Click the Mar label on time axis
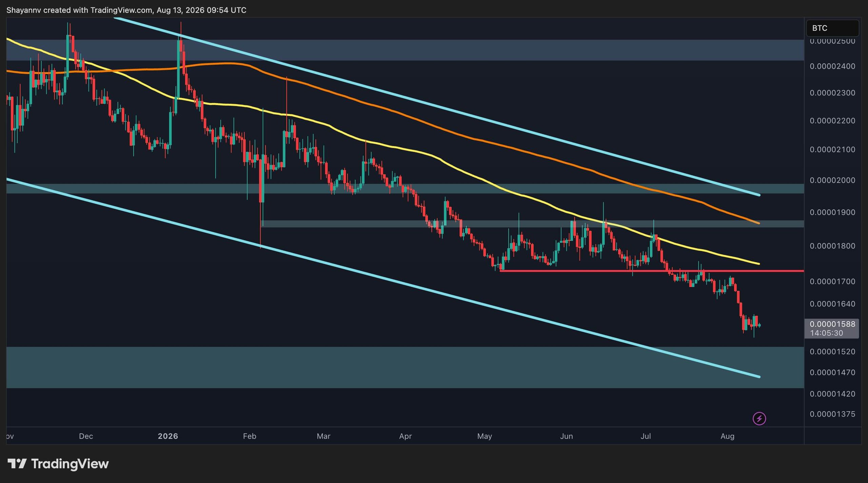Image resolution: width=868 pixels, height=483 pixels. (323, 436)
